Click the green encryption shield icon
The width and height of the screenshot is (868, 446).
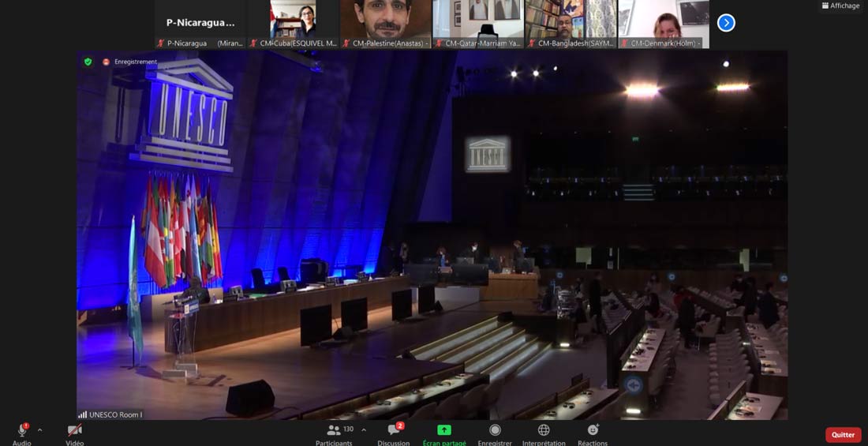(88, 62)
